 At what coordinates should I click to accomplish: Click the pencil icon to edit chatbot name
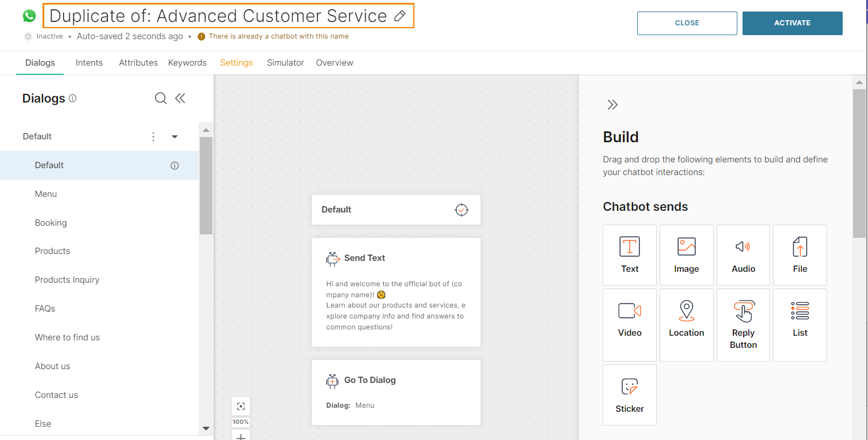click(400, 16)
